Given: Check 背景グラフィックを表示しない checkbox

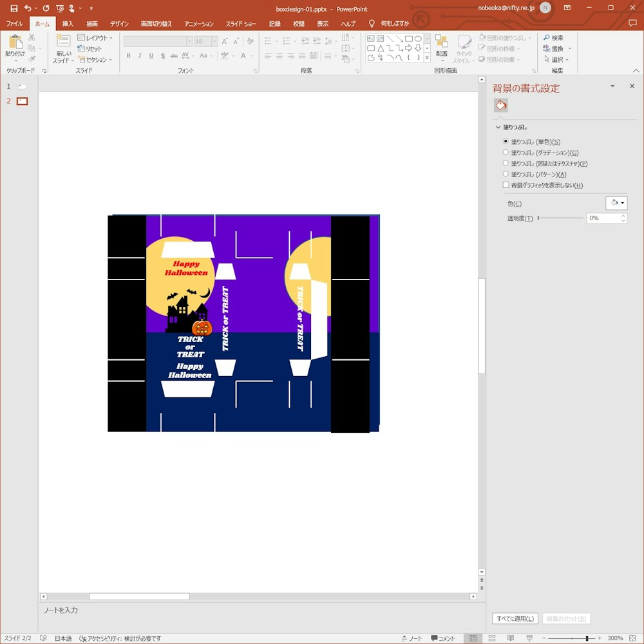Looking at the screenshot, I should (x=506, y=185).
